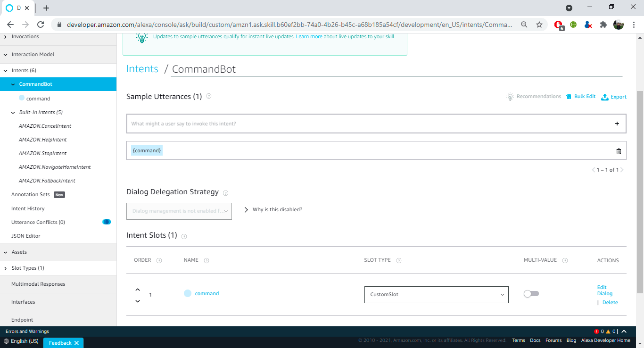Delete the command intent slot
Image resolution: width=644 pixels, height=348 pixels.
610,303
